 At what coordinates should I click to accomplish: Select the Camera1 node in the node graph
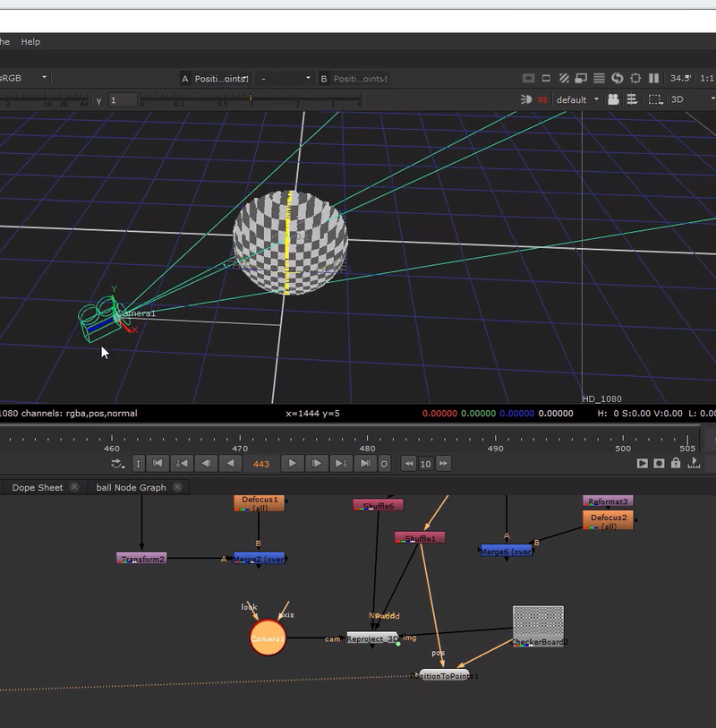pyautogui.click(x=268, y=639)
